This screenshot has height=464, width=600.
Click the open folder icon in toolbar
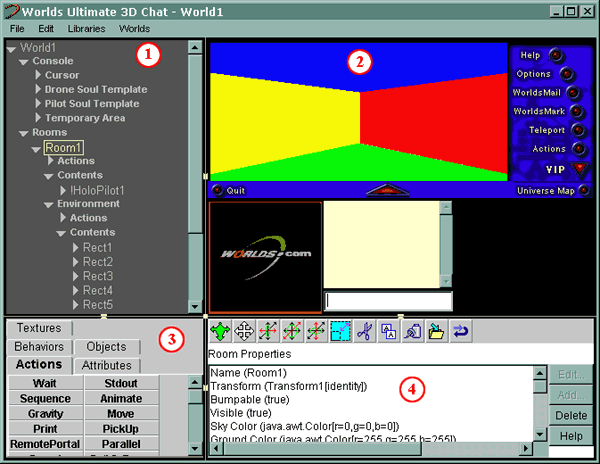[437, 331]
